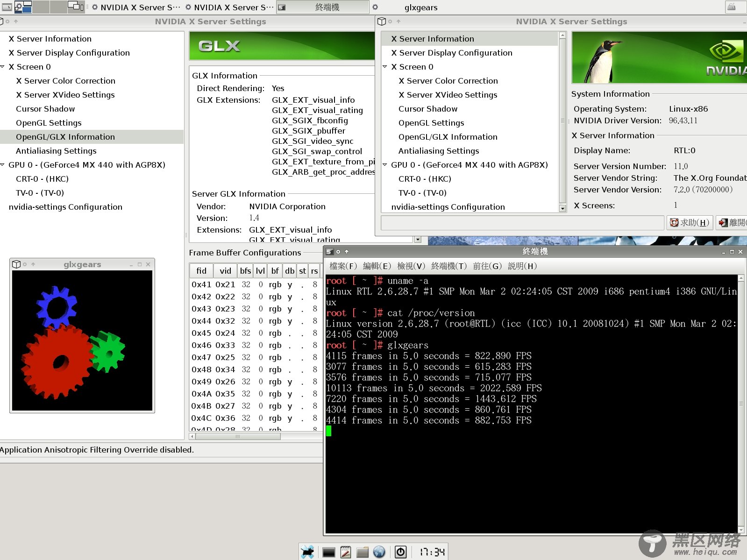Collapse GPU 0 in the GLX window tree

click(x=3, y=165)
